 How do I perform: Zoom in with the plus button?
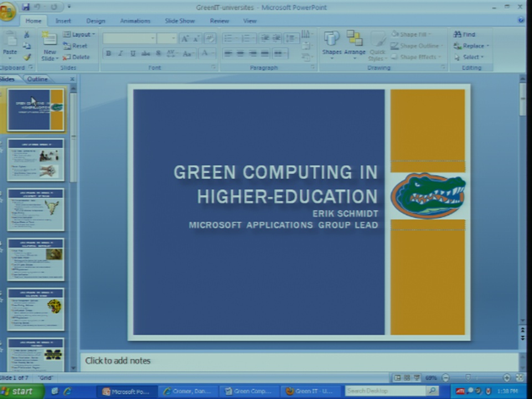pos(507,377)
